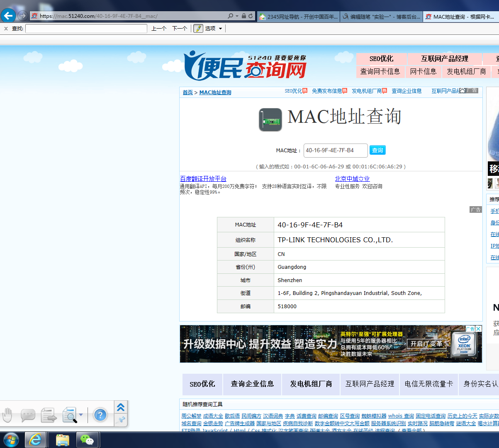Open 查询网卡信息 in the header

380,71
